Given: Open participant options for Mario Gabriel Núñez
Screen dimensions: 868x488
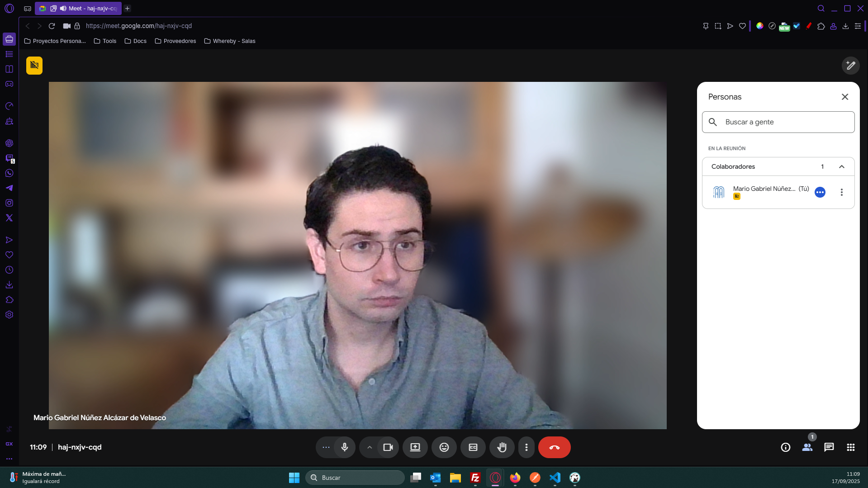Looking at the screenshot, I should click(841, 192).
